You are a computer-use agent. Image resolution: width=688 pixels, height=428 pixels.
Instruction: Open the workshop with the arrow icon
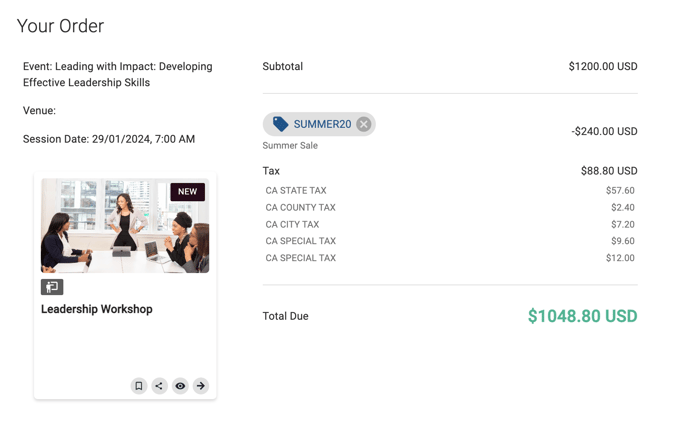pos(201,386)
